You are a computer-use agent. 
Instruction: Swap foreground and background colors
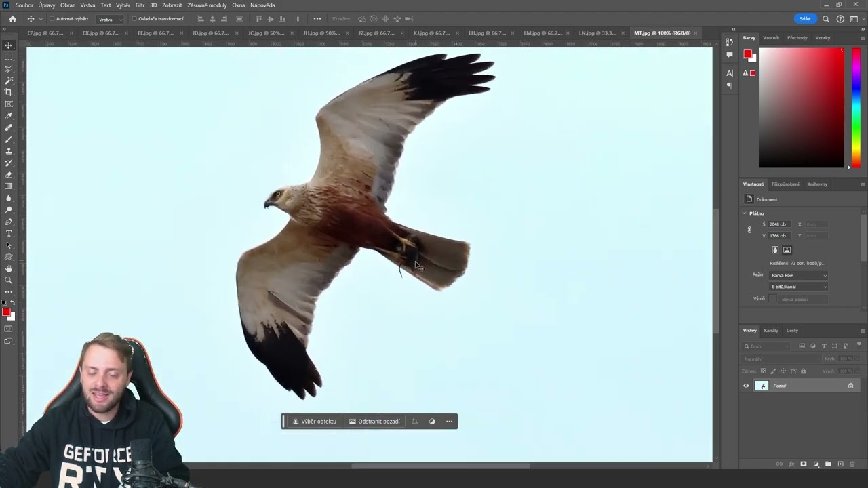[x=13, y=303]
